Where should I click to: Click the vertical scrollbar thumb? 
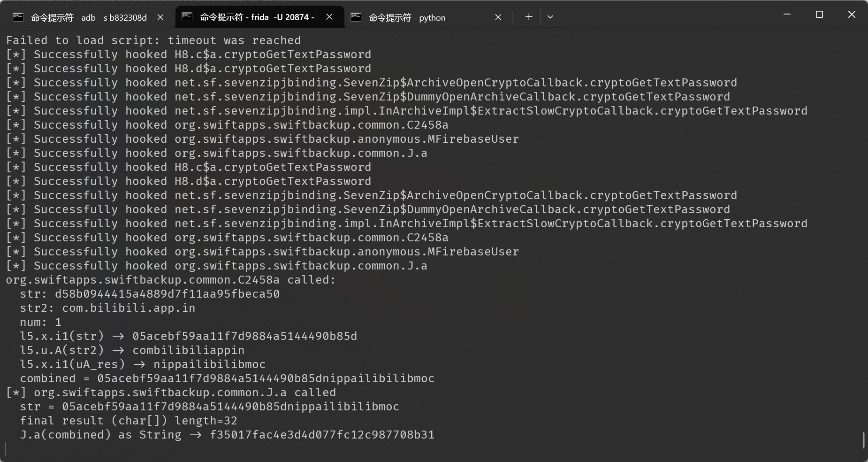coord(863,440)
